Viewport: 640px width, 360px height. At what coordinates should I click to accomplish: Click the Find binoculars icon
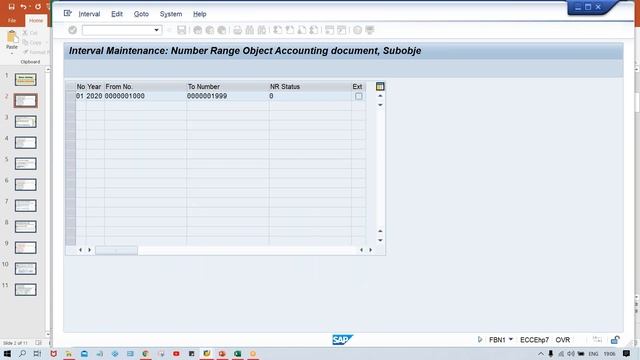pos(250,30)
